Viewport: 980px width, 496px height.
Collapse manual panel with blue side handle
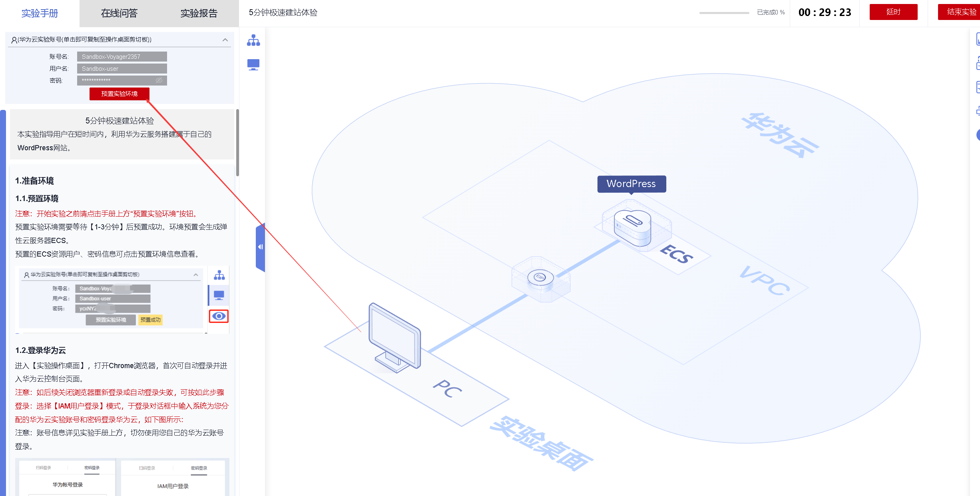[260, 247]
